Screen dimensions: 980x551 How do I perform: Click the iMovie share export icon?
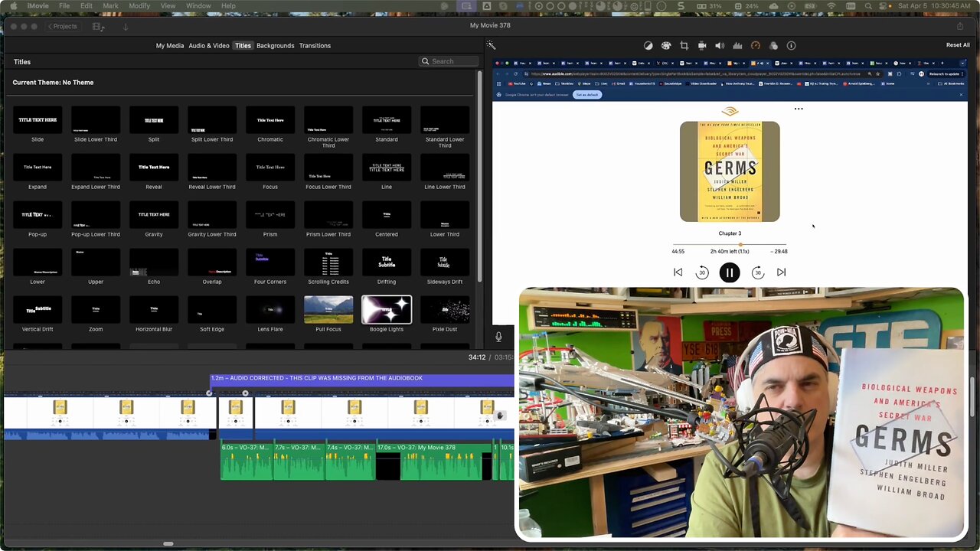click(x=960, y=26)
